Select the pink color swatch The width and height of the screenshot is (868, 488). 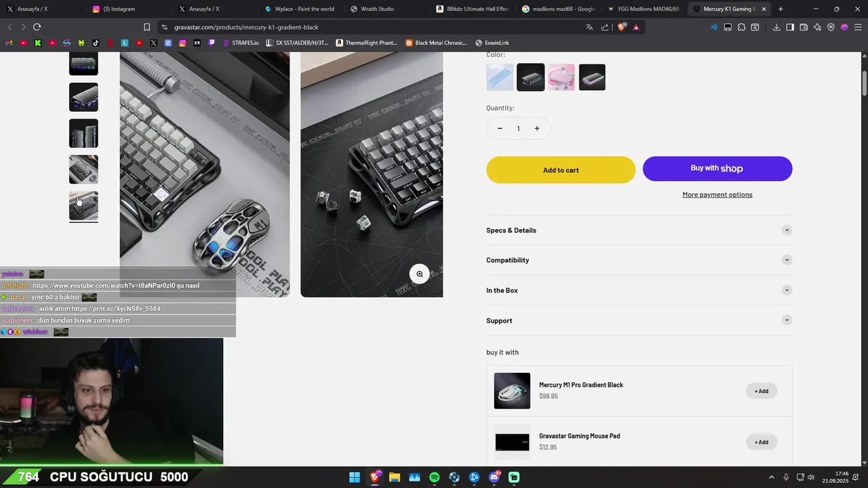tap(561, 77)
